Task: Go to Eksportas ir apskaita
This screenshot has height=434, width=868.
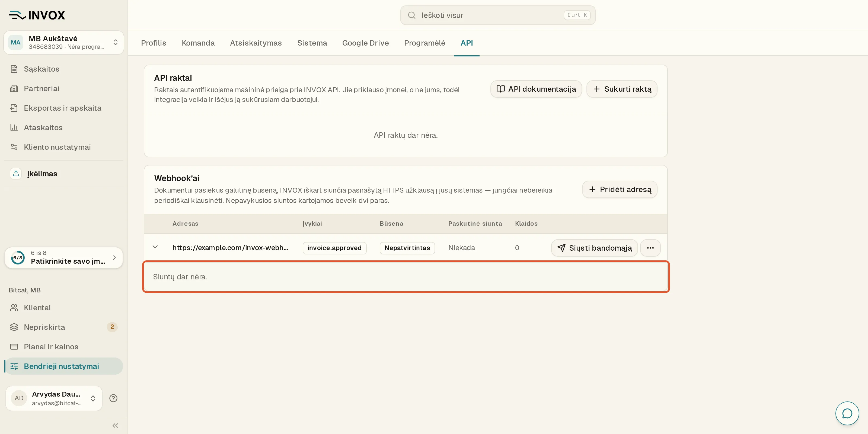Action: click(63, 108)
